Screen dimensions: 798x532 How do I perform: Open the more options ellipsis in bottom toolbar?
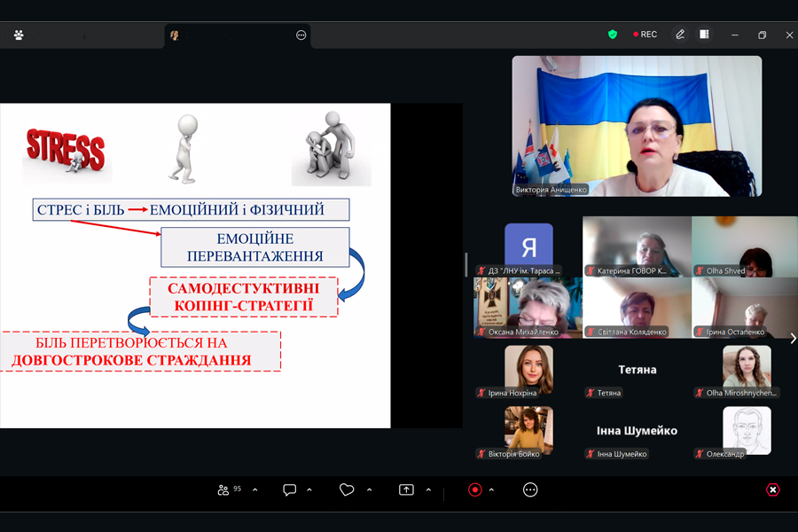point(530,489)
